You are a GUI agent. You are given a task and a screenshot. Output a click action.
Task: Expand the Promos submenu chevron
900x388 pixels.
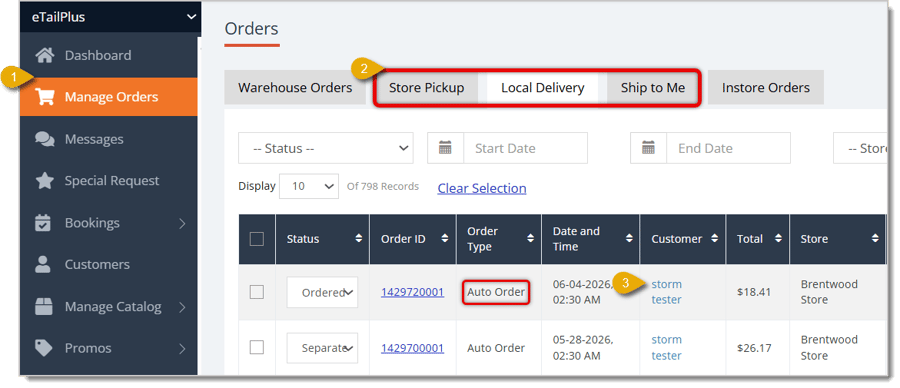point(183,348)
